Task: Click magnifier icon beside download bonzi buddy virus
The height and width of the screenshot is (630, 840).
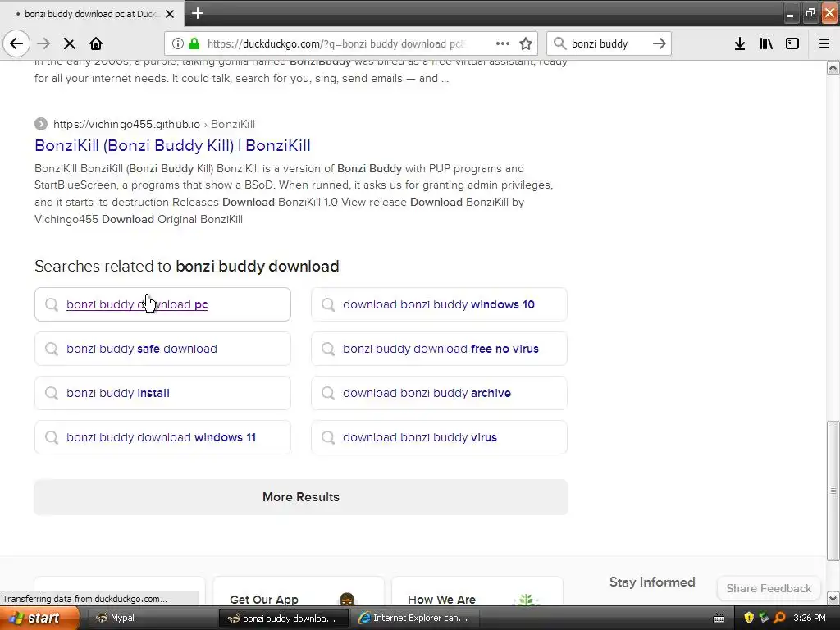Action: [x=328, y=437]
